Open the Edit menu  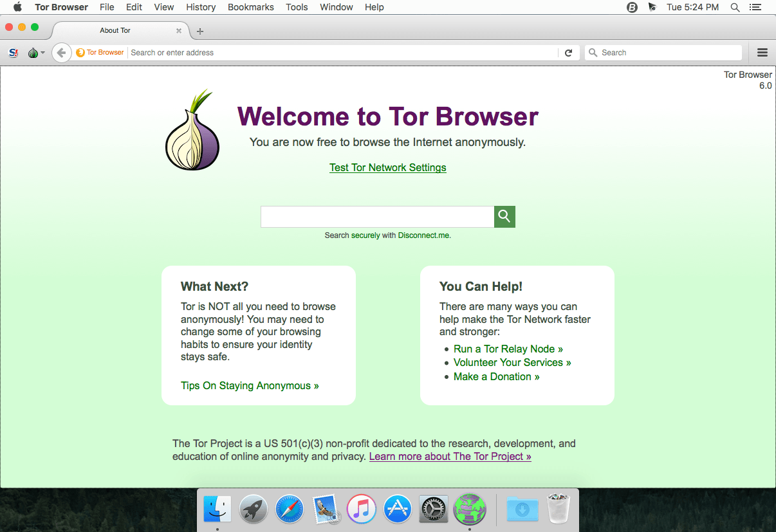point(134,7)
